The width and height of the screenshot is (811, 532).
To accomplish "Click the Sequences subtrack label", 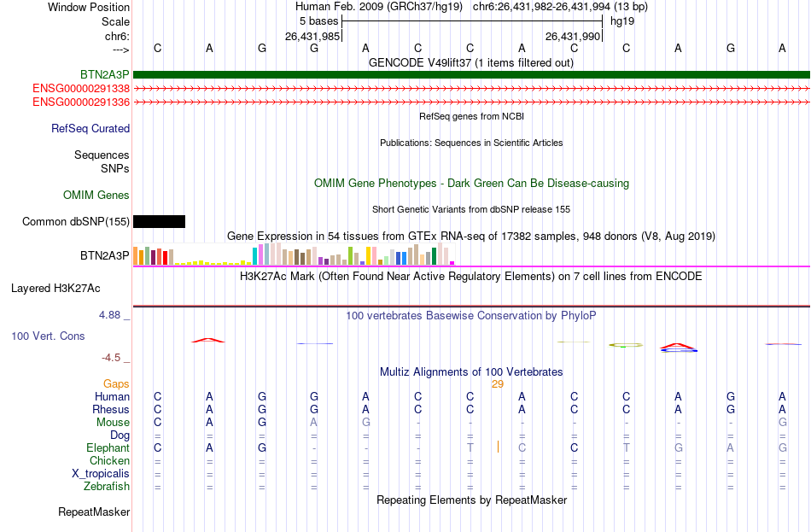I will coord(102,155).
